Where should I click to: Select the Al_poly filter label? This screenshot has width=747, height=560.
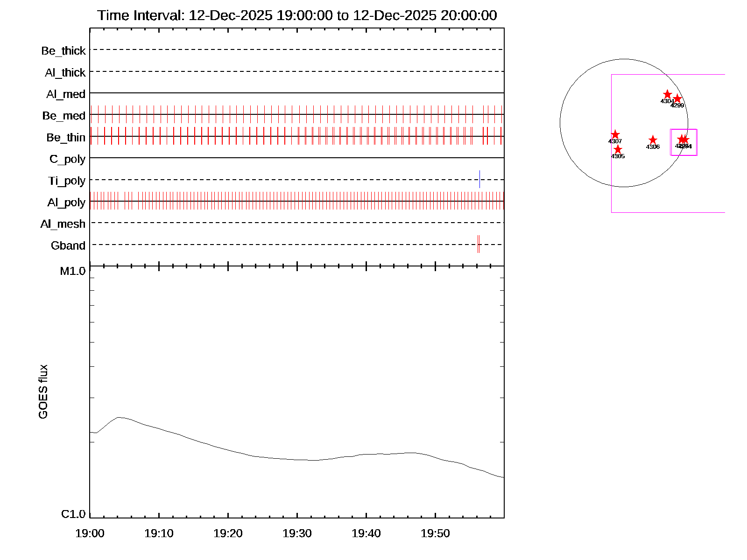coord(66,203)
